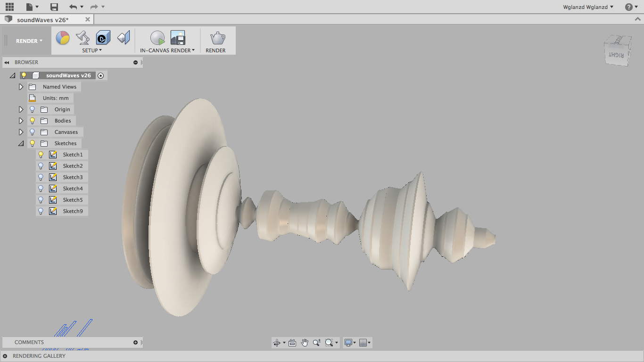Select the Decal tool
This screenshot has width=644, height=362.
(103, 38)
